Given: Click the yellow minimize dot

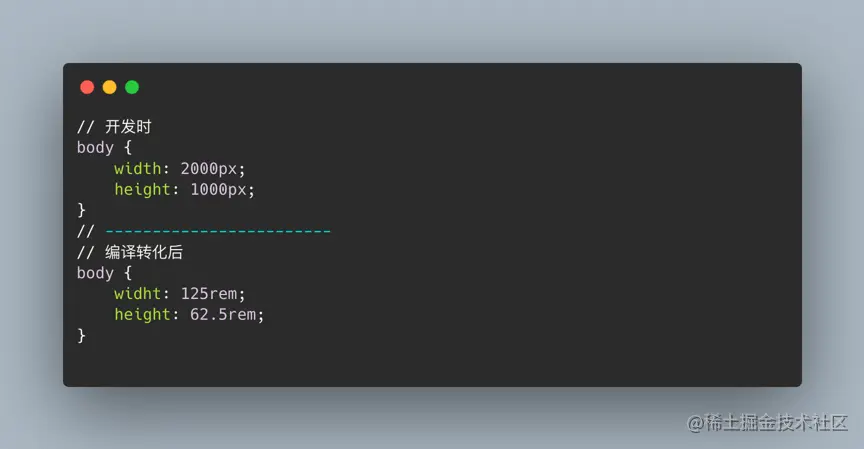Looking at the screenshot, I should (110, 87).
